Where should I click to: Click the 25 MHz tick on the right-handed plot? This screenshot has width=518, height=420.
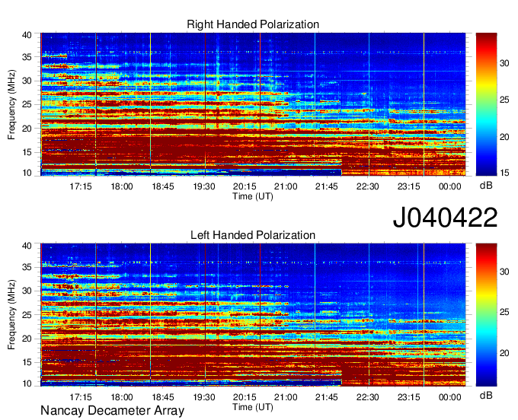(27, 104)
